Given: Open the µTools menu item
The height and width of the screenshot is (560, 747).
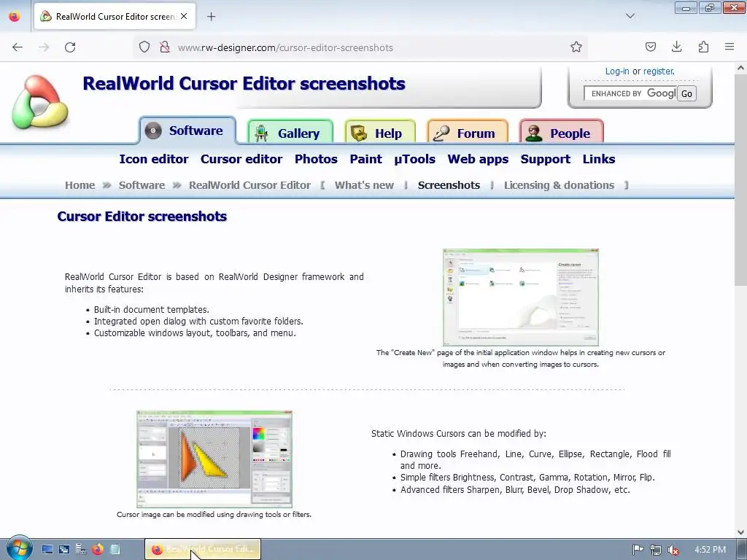Looking at the screenshot, I should pos(414,159).
